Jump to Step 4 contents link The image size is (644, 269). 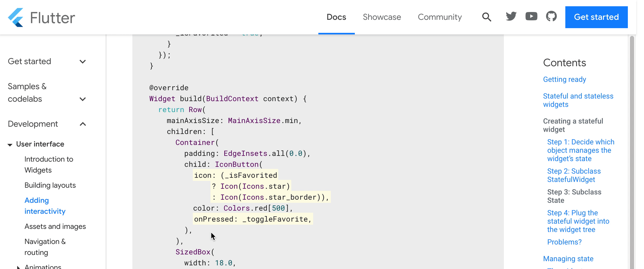578,221
